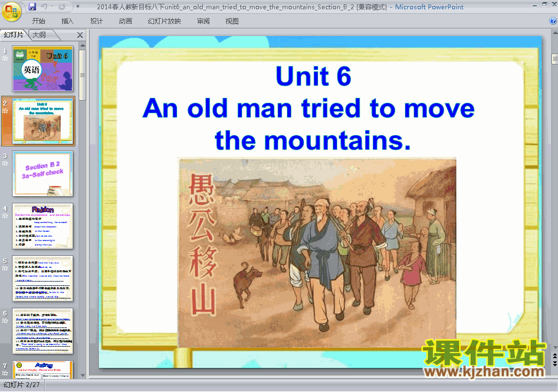Go to previous slide with double-up arrows
The image size is (558, 392).
tap(555, 356)
